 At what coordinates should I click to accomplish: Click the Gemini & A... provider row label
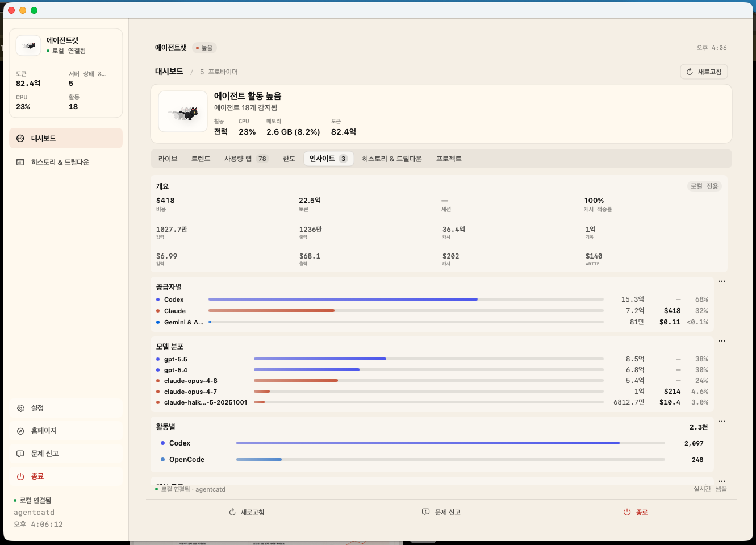(x=183, y=322)
